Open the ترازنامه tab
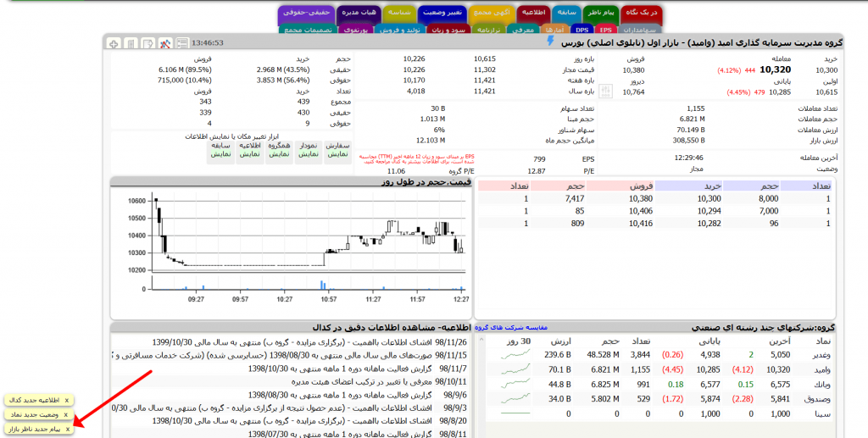 point(489,30)
